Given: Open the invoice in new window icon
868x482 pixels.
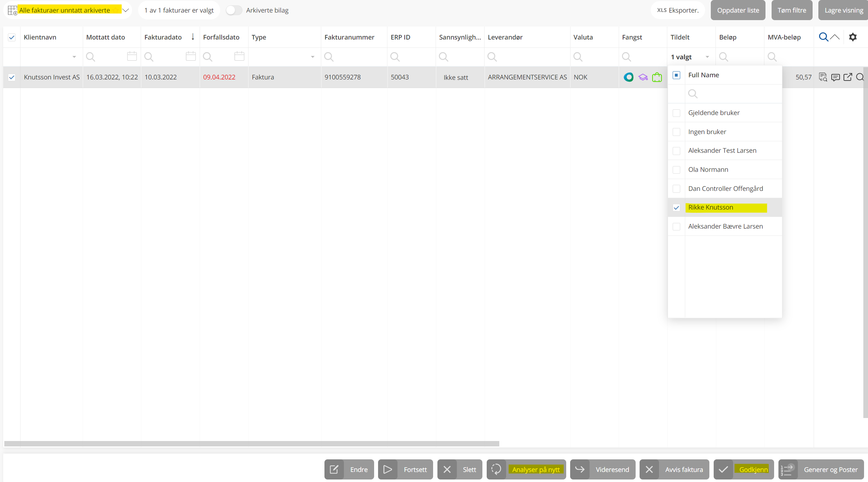Looking at the screenshot, I should 848,77.
